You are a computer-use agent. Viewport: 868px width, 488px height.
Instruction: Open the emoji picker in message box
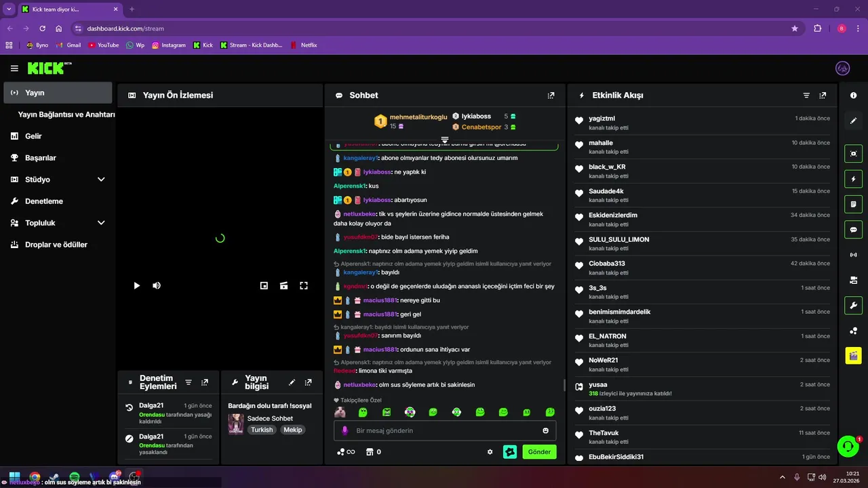tap(545, 430)
